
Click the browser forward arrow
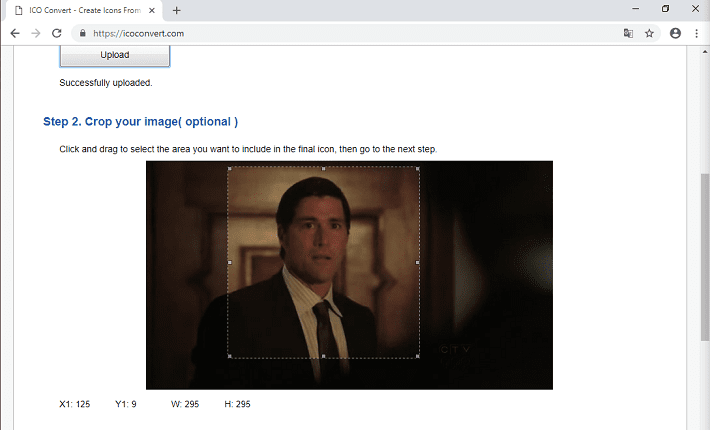point(36,33)
